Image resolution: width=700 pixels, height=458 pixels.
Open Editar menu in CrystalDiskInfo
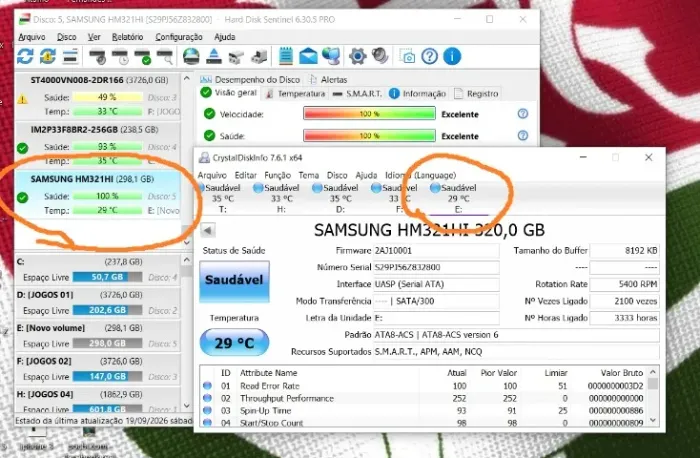(246, 175)
